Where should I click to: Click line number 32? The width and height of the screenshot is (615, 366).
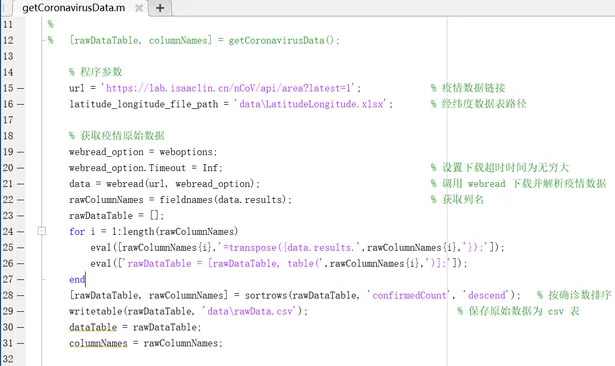pos(8,359)
